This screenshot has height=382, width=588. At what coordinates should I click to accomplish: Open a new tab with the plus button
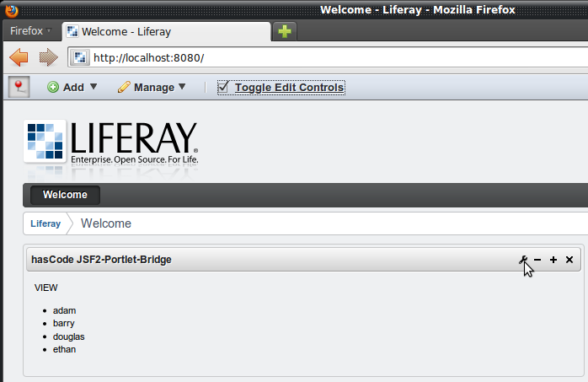(286, 32)
